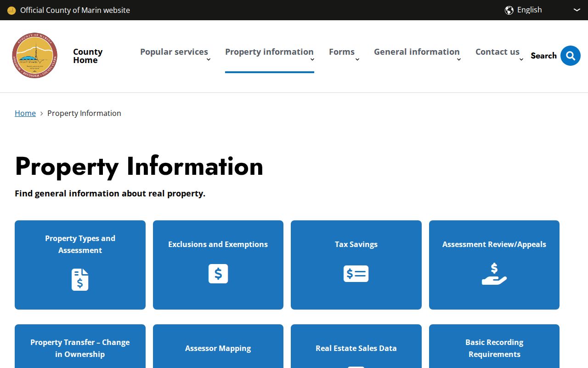
Task: Open the Forms menu
Action: coord(342,52)
